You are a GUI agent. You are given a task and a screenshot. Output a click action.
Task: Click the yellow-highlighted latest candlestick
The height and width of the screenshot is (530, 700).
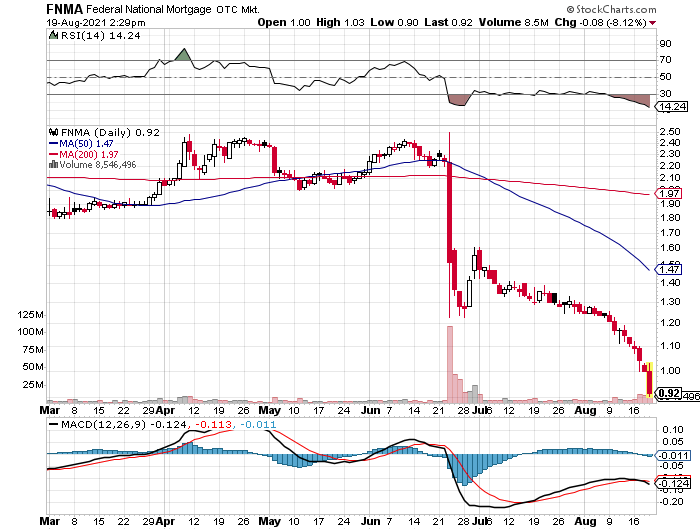tap(649, 380)
